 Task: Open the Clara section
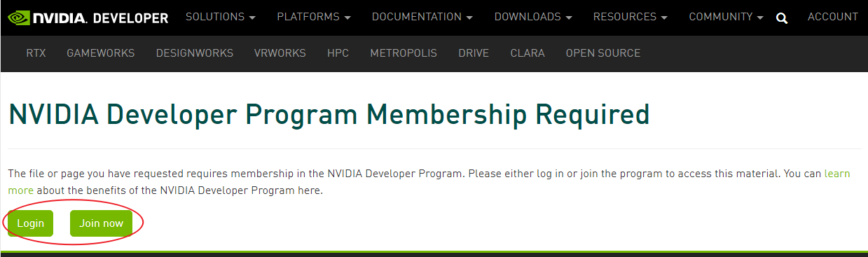528,53
